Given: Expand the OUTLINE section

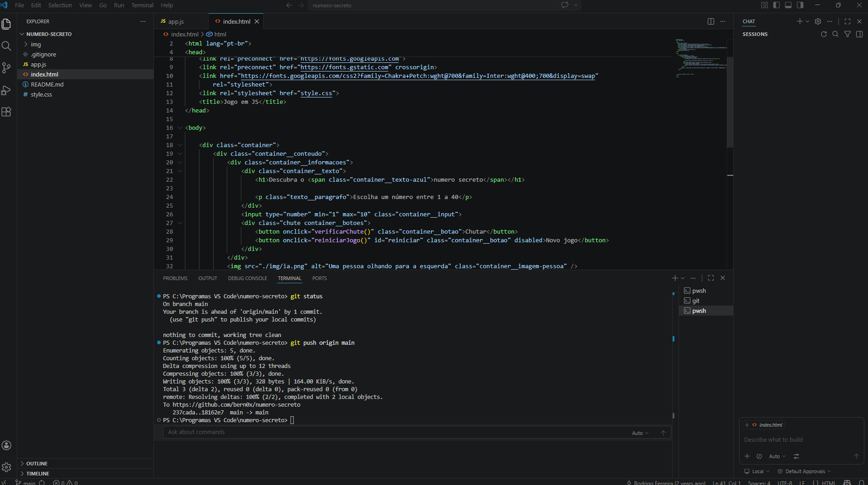Looking at the screenshot, I should click(37, 464).
